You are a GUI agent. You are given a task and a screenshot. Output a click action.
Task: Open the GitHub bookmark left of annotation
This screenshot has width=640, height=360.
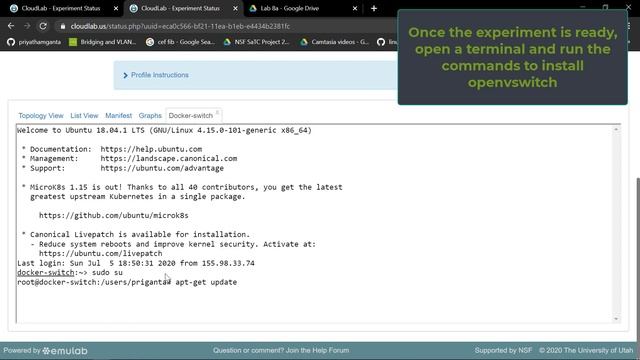[x=387, y=42]
